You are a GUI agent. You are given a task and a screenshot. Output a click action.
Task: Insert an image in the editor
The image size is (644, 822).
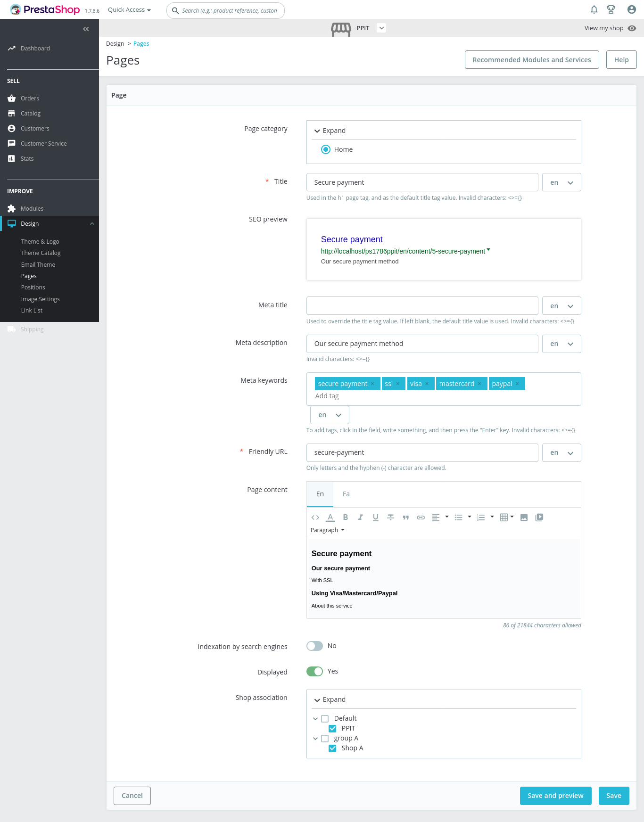click(x=524, y=518)
